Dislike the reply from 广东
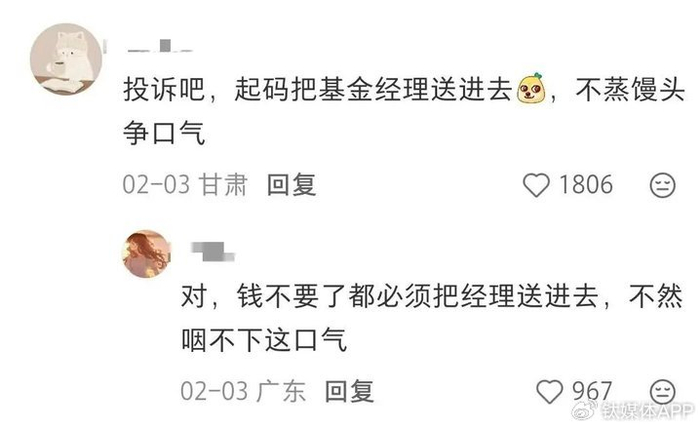The height and width of the screenshot is (428, 700). click(662, 392)
